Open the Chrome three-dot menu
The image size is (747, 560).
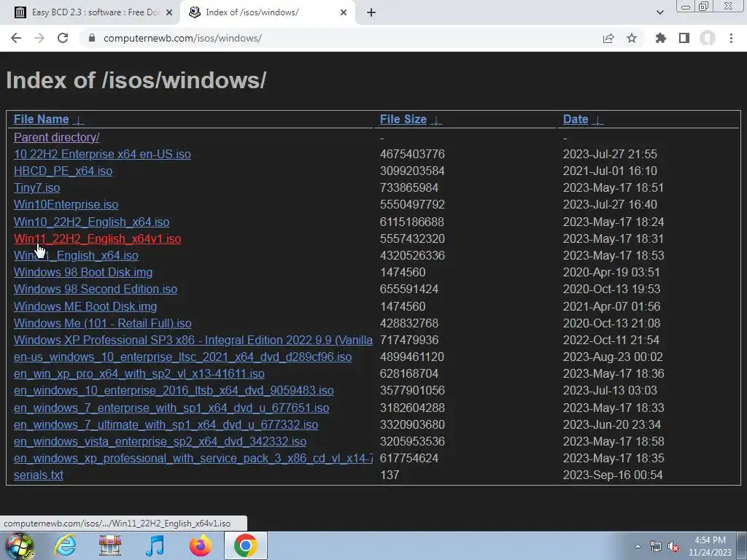coord(731,38)
